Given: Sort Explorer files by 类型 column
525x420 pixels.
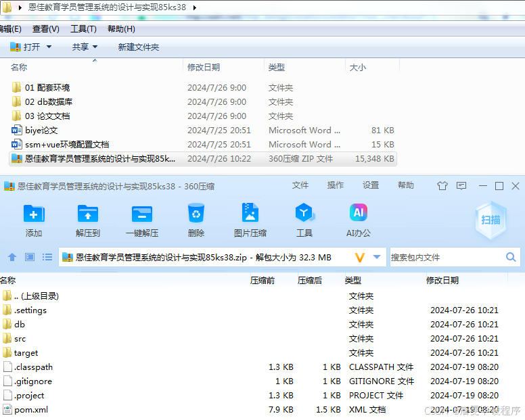Looking at the screenshot, I should [277, 67].
